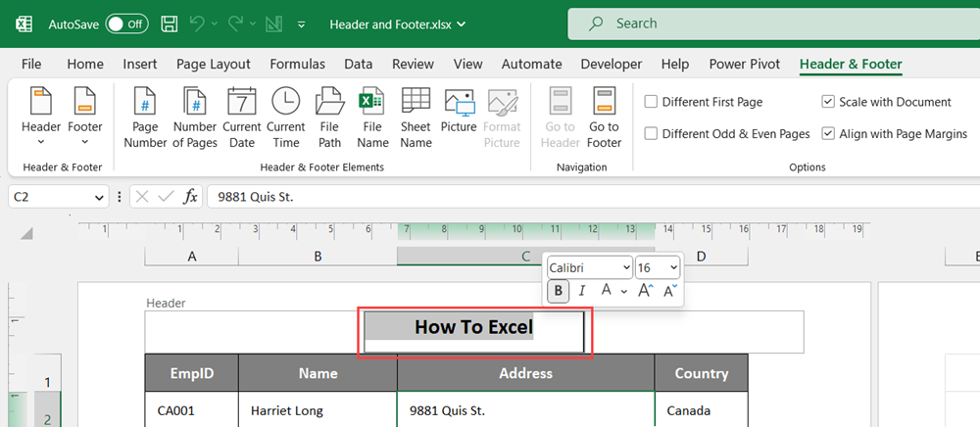Select column B header
This screenshot has width=980, height=427.
318,256
